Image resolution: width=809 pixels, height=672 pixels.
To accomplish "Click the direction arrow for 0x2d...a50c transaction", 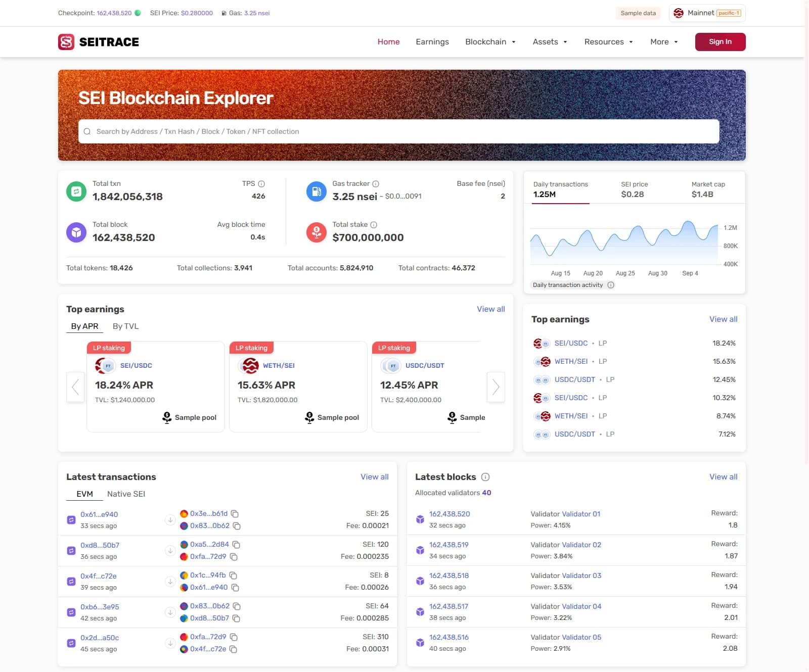I will [x=170, y=643].
